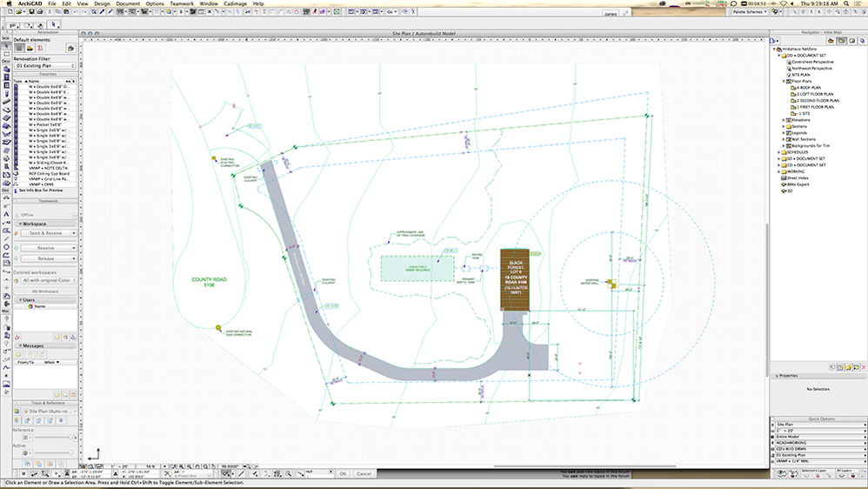Open the Cadimage menu
868x489 pixels.
pyautogui.click(x=236, y=3)
